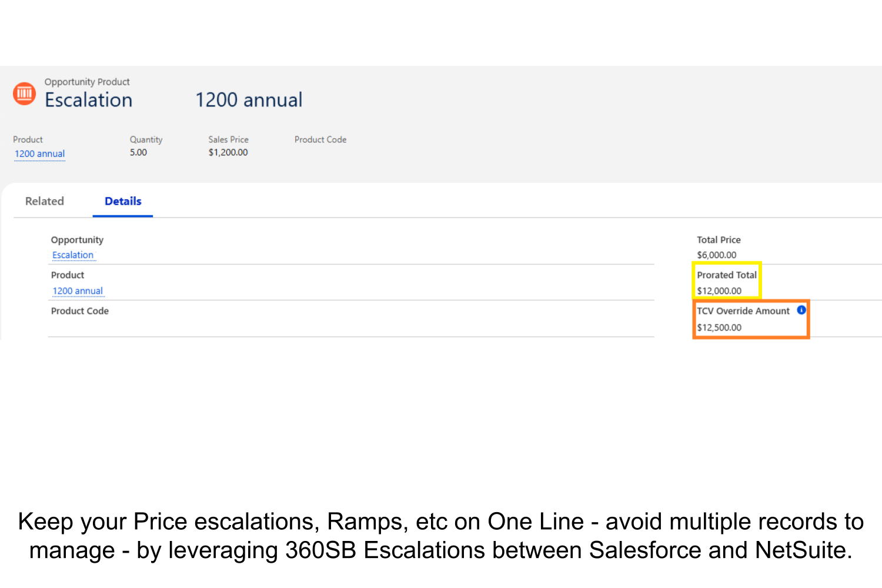Image resolution: width=882 pixels, height=588 pixels.
Task: Click the Opportunity Product text above the title
Action: [x=87, y=82]
